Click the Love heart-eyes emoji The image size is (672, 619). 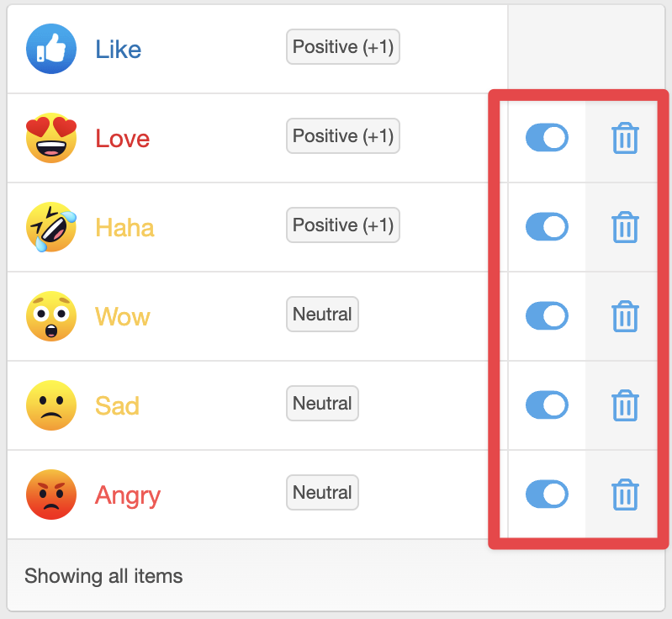point(51,138)
